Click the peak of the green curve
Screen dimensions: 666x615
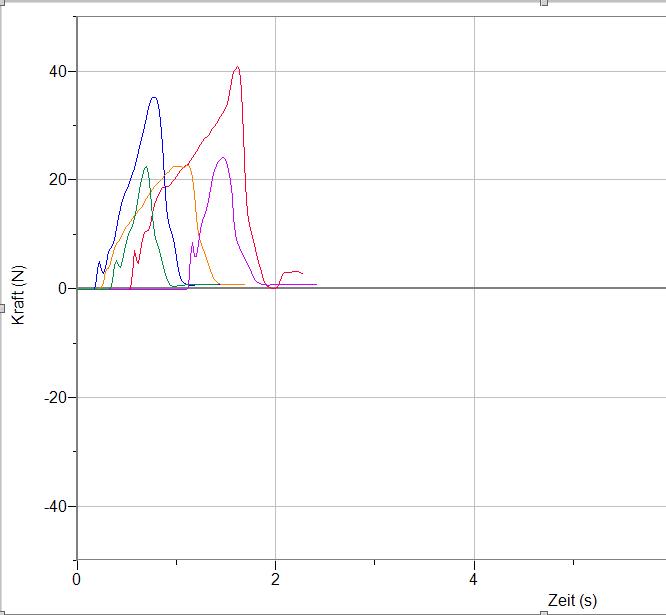tap(146, 167)
